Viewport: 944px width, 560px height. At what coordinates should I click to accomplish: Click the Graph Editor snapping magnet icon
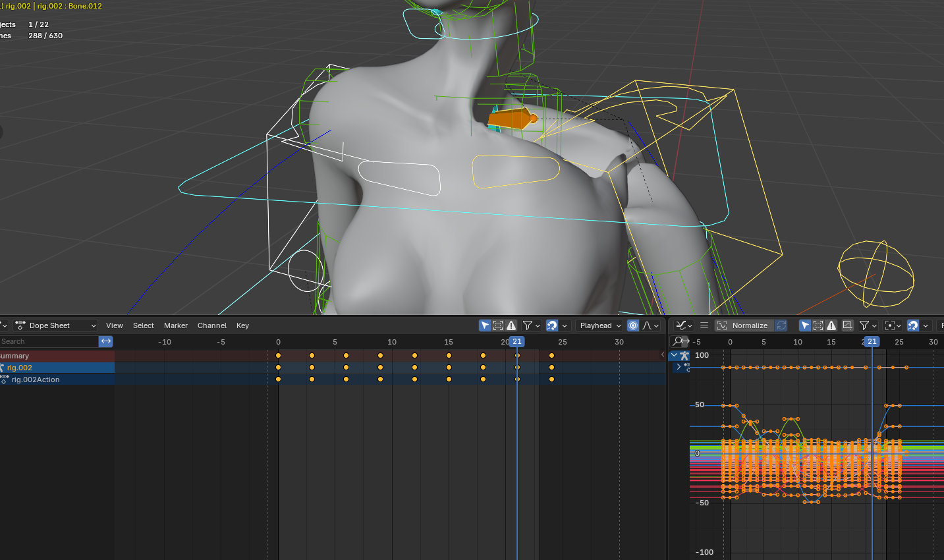(x=913, y=325)
